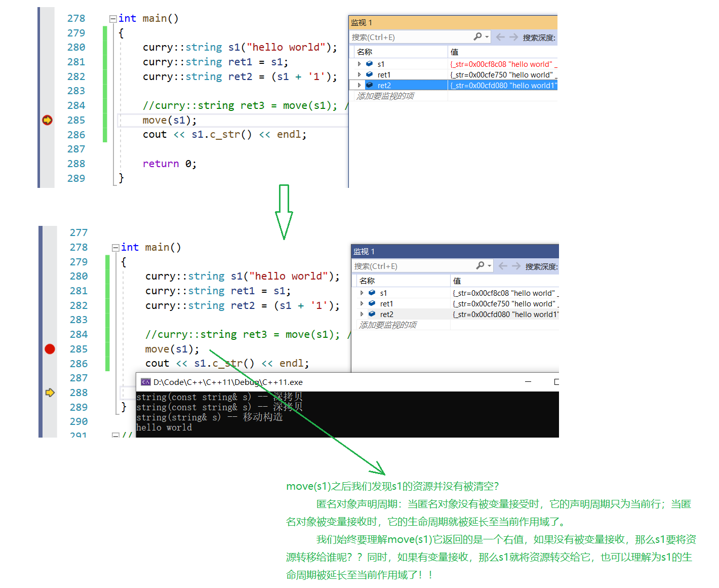Click back arrow in lower watch search bar
Screen dimensions: 719x588
tap(503, 266)
